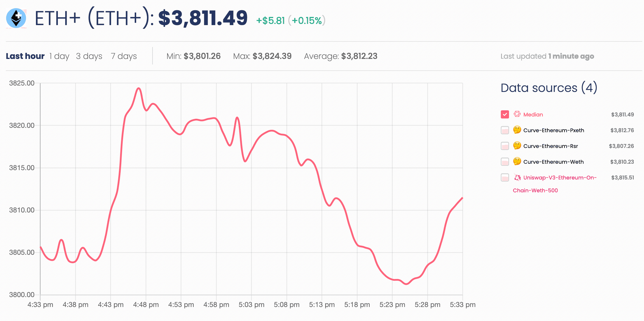Screen dimensions: 644x321
Task: Switch to the 3 days range
Action: click(89, 56)
